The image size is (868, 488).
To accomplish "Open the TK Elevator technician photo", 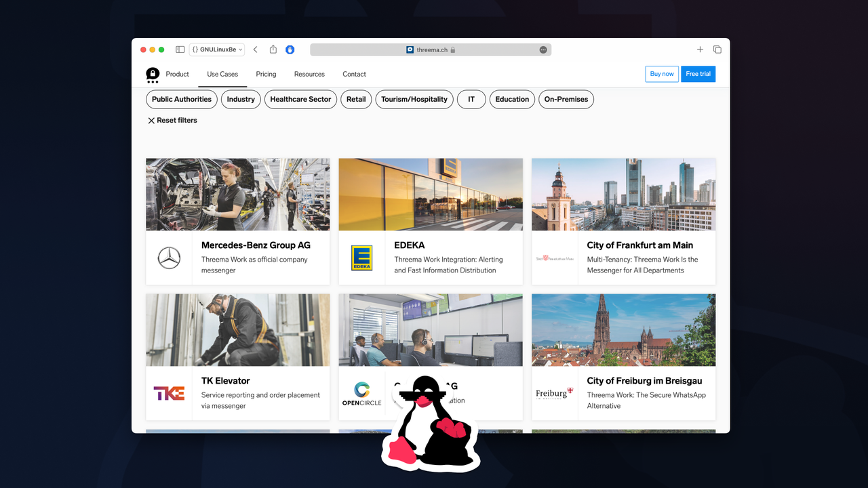I will [238, 330].
